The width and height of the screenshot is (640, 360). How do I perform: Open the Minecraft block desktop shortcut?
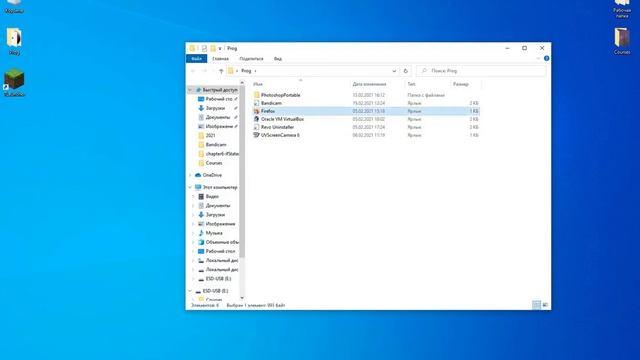click(14, 80)
